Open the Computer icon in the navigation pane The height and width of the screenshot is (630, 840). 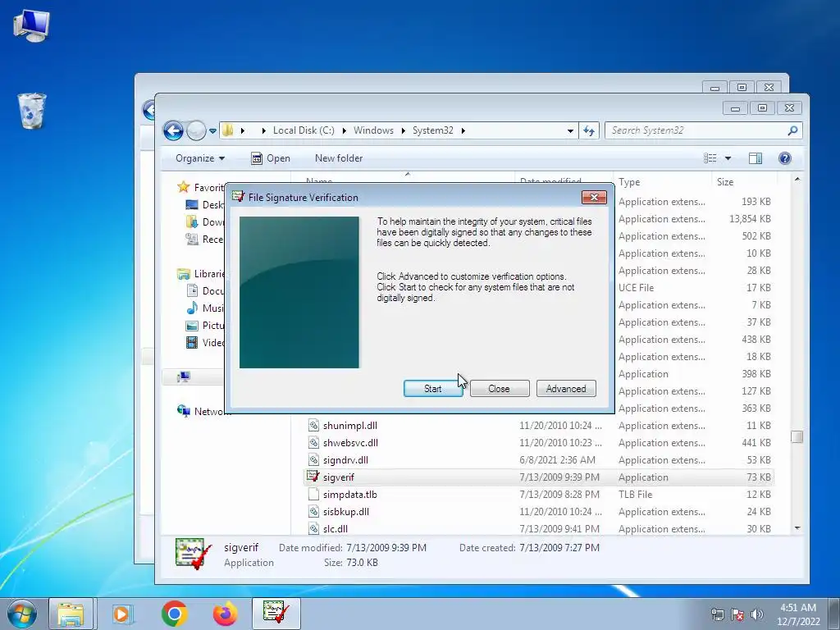183,377
